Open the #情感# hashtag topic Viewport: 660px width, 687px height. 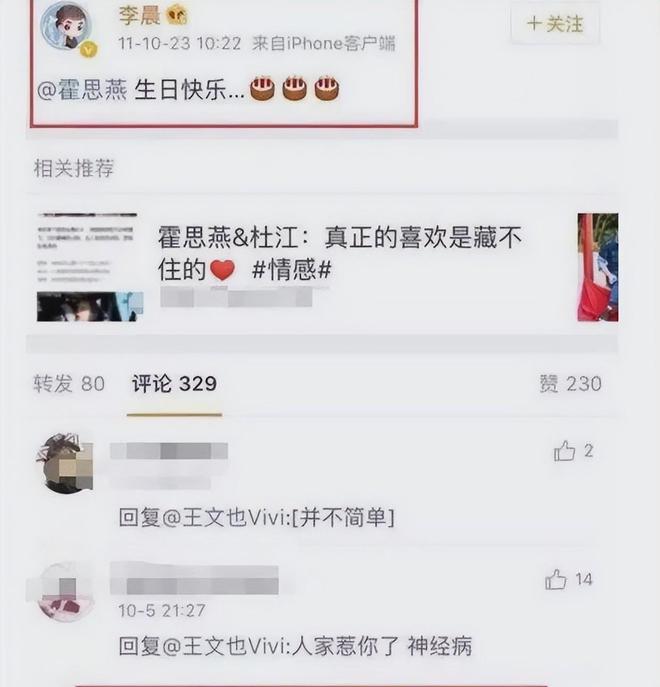click(291, 269)
